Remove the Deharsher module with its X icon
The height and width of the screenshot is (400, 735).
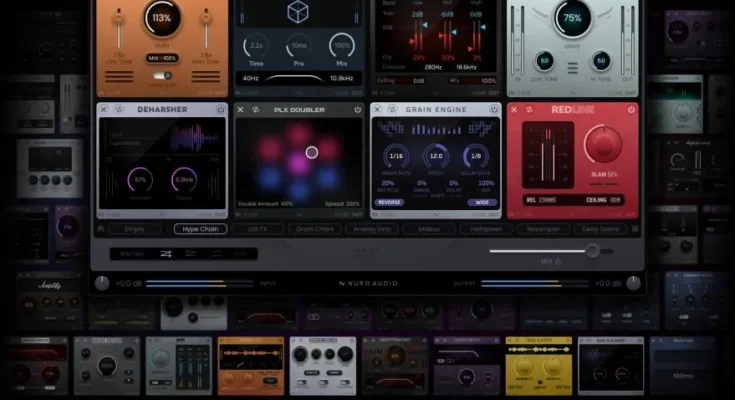tap(104, 109)
